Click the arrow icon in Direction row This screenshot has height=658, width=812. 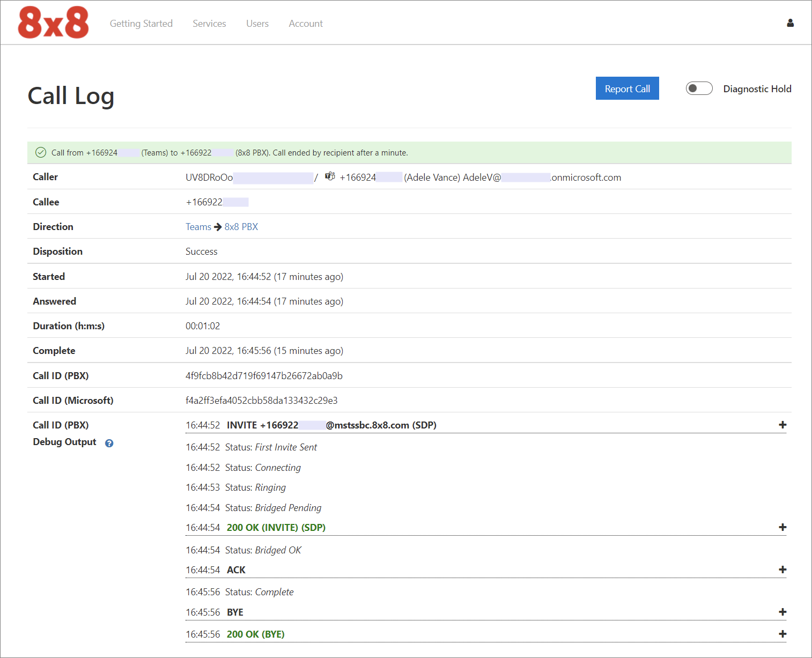coord(218,227)
